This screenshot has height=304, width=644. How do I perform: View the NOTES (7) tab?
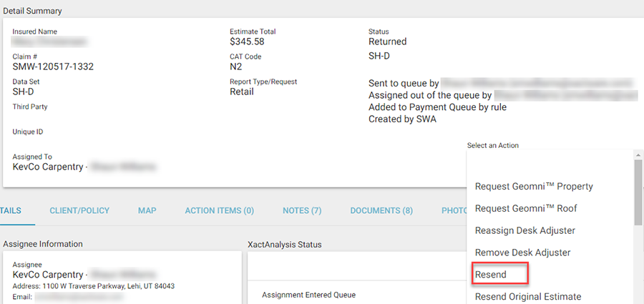tap(302, 211)
